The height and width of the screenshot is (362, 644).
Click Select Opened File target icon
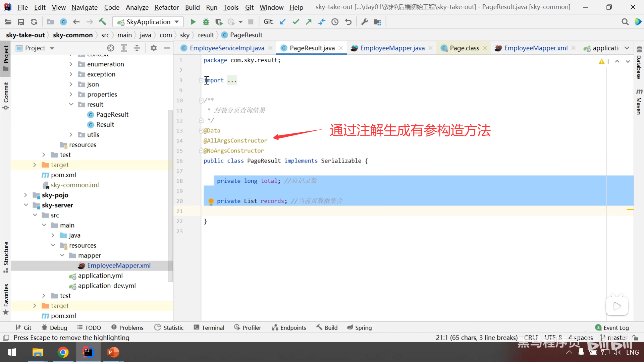[111, 48]
